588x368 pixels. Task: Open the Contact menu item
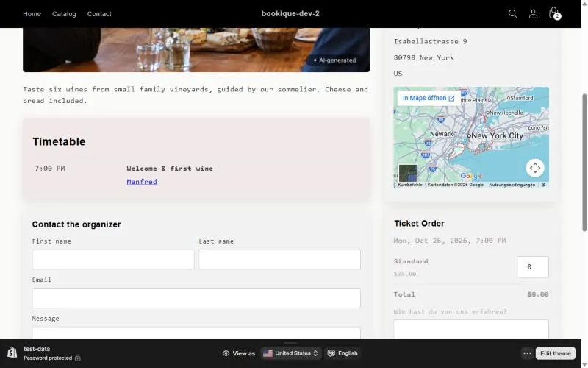(99, 14)
